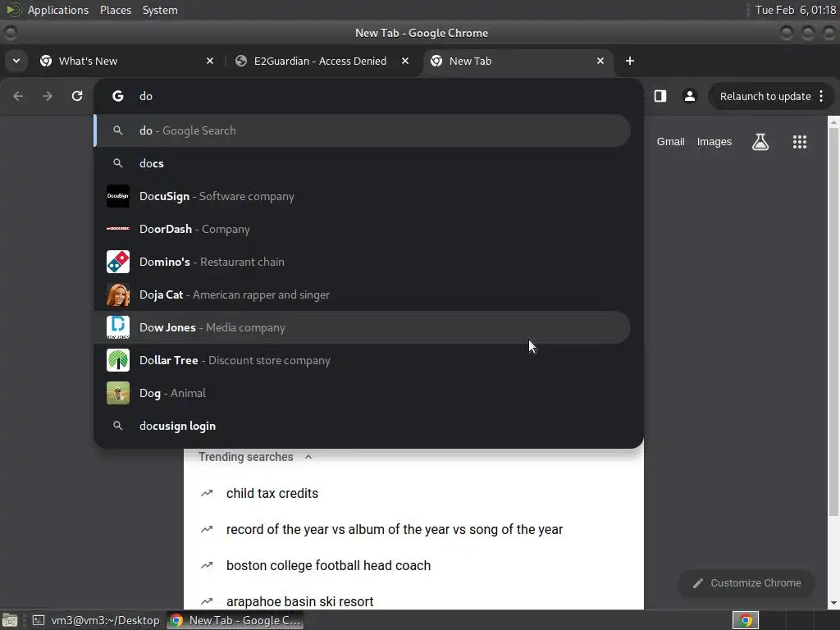Choose 'docusign login' suggestion

pyautogui.click(x=362, y=426)
